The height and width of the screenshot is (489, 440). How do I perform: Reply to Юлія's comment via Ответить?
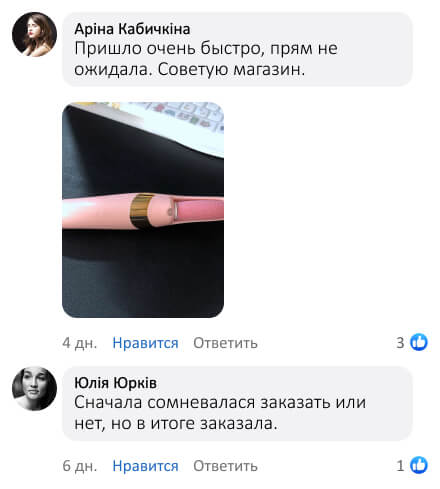(x=225, y=466)
